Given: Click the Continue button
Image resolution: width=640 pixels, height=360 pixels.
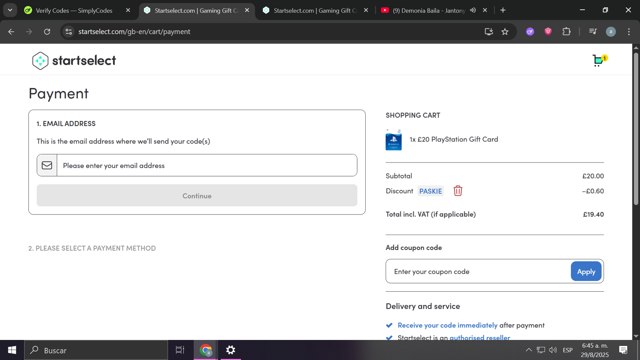Looking at the screenshot, I should pos(197,196).
